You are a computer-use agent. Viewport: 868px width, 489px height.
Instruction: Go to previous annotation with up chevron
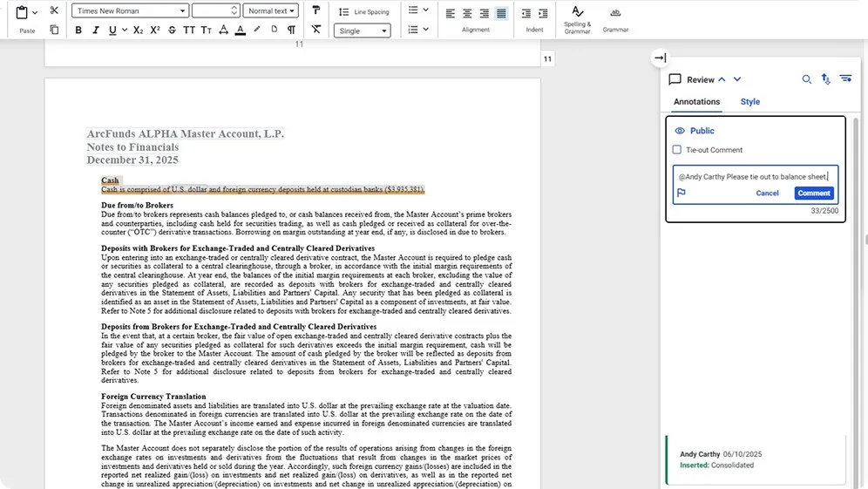(722, 79)
